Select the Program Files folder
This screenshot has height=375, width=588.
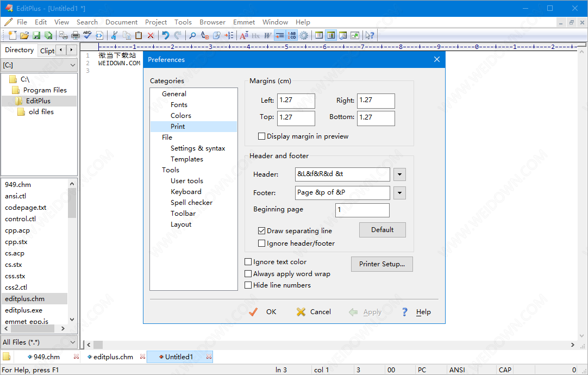(45, 90)
